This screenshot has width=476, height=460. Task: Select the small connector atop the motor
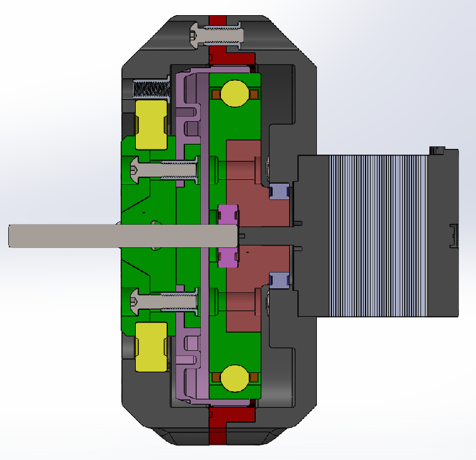point(437,150)
